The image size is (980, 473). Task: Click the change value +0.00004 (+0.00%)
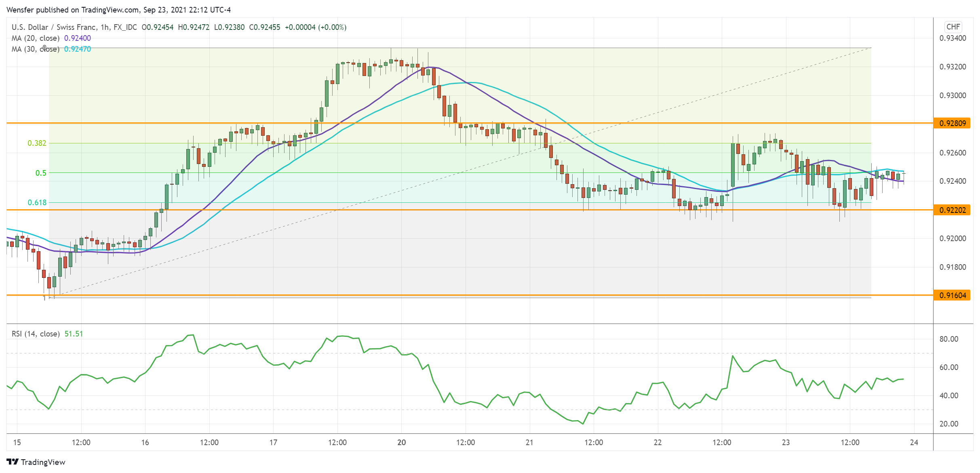point(316,27)
